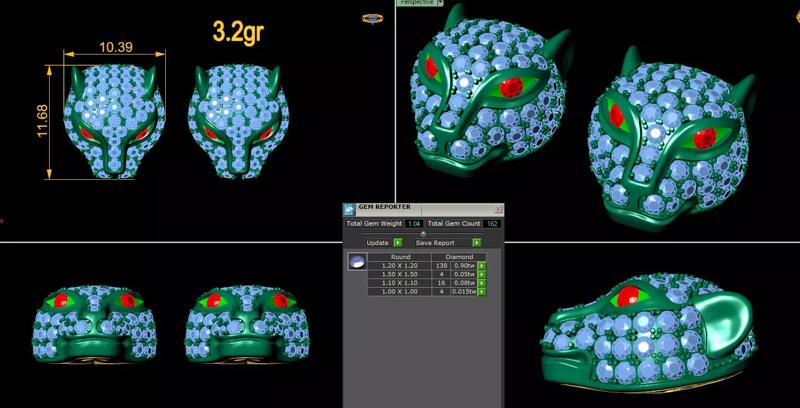Screen dimensions: 800x408
Task: Click the 11.68 height dimension label
Action: 43,120
